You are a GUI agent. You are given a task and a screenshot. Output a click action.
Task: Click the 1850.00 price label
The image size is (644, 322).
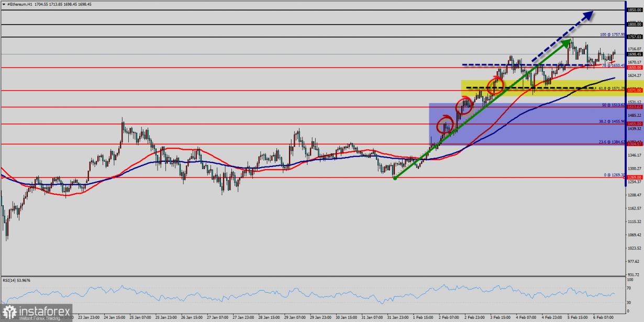click(635, 10)
